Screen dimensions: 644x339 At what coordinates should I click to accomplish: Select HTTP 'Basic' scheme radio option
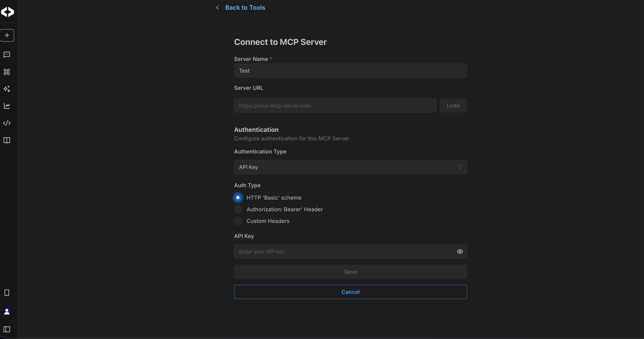coord(238,198)
